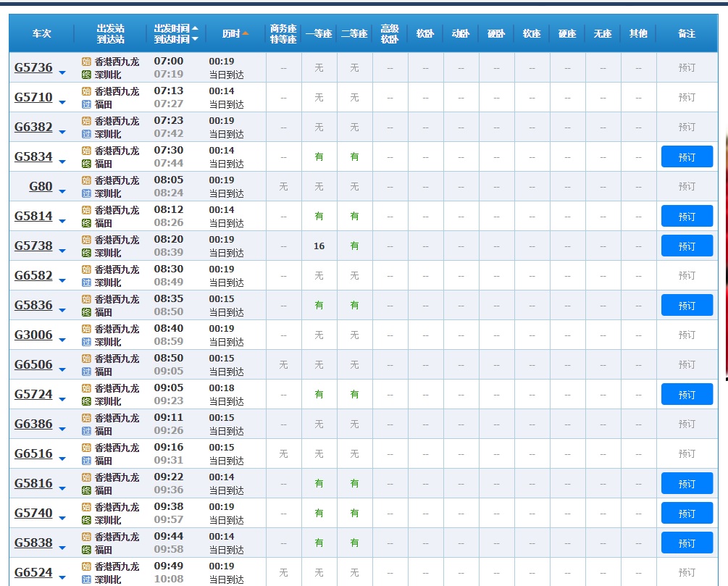Viewport: 728px width, 586px height.
Task: Expand stops arrow beside G5834
Action: pos(62,162)
